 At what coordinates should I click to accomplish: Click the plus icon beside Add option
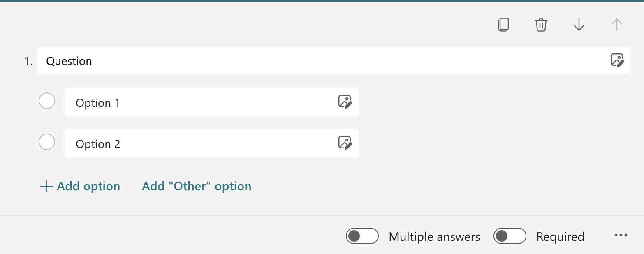(x=46, y=187)
